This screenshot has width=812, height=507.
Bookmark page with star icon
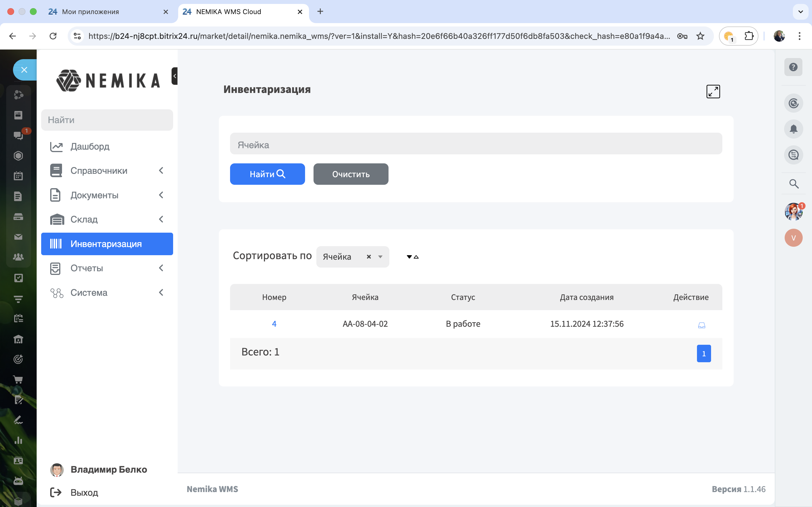pyautogui.click(x=700, y=36)
